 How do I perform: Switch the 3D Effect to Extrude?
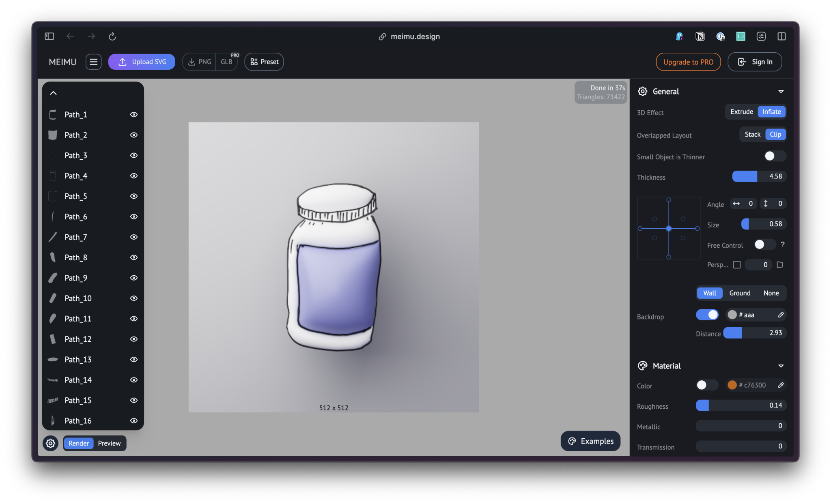(x=741, y=112)
